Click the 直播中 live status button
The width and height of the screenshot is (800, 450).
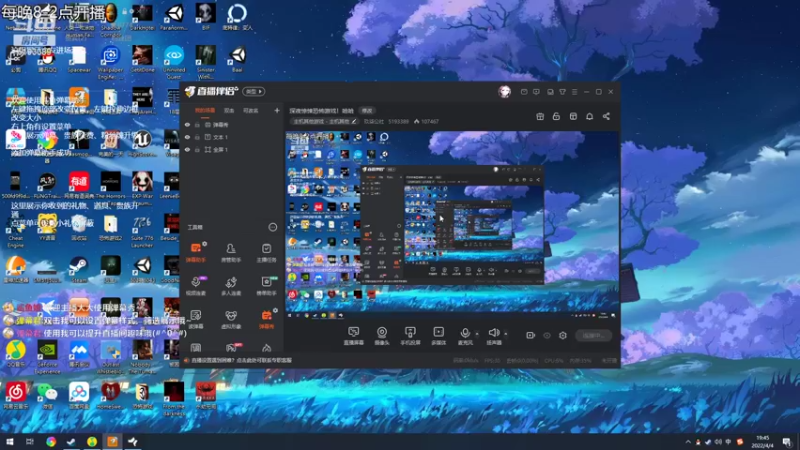click(593, 335)
